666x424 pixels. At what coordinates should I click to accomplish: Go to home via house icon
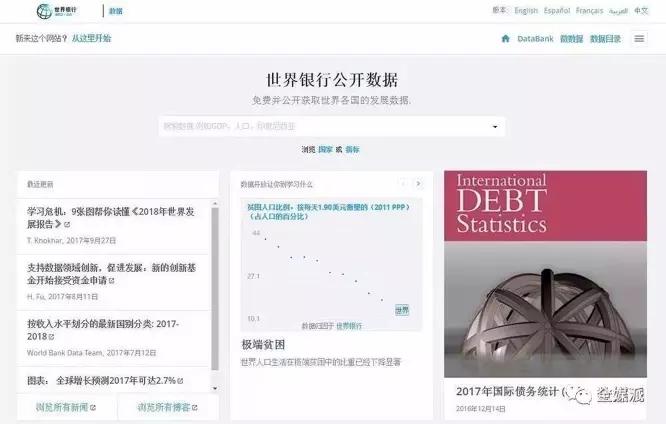point(505,39)
